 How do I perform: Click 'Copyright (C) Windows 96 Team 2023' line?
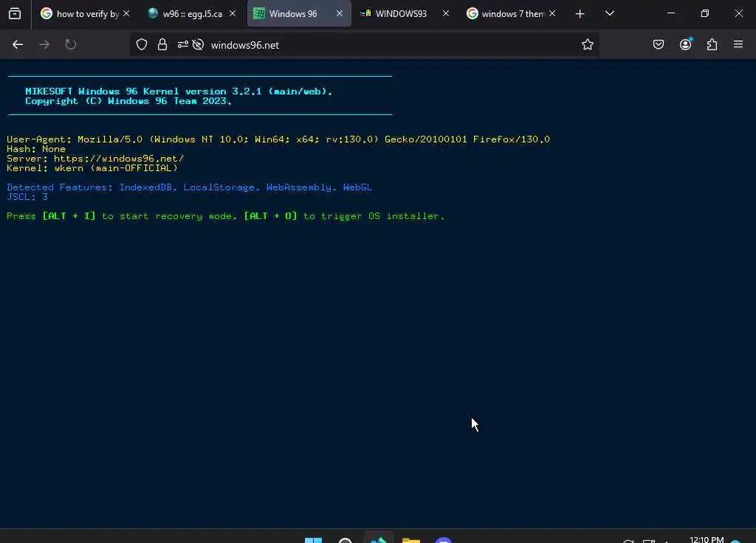click(128, 100)
